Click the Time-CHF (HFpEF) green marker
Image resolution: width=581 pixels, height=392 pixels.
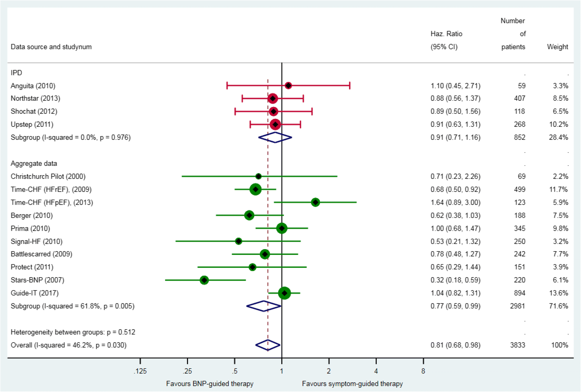click(x=315, y=203)
